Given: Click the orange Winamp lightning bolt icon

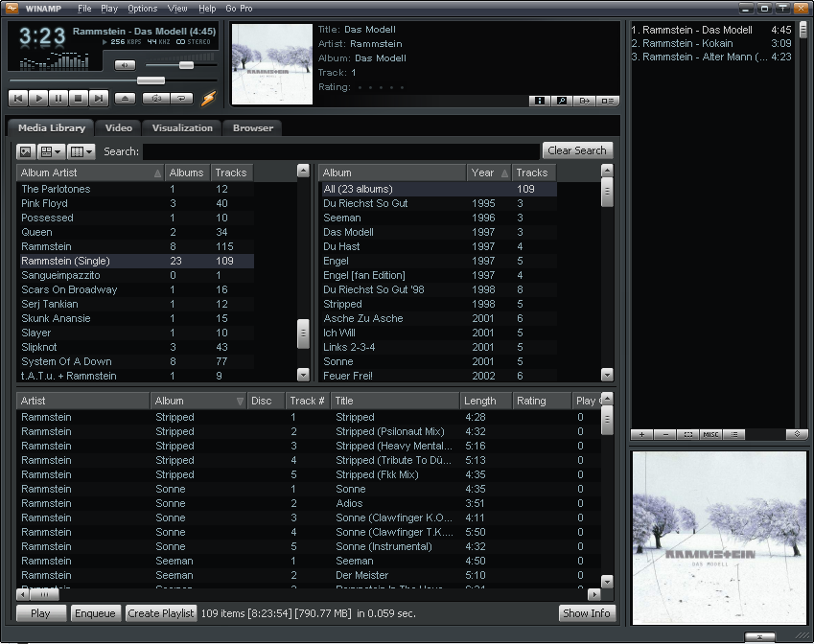Looking at the screenshot, I should [208, 98].
